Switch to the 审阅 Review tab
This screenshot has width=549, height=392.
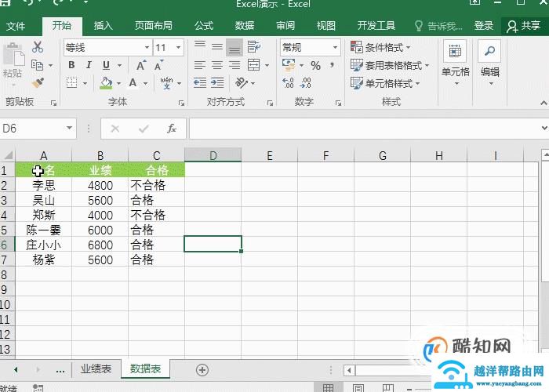pyautogui.click(x=285, y=26)
